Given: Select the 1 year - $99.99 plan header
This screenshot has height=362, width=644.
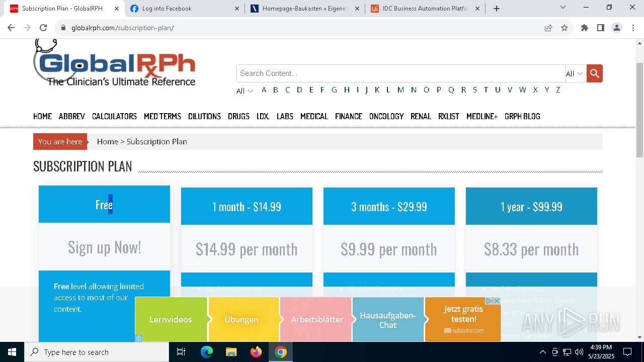Looking at the screenshot, I should point(531,206).
